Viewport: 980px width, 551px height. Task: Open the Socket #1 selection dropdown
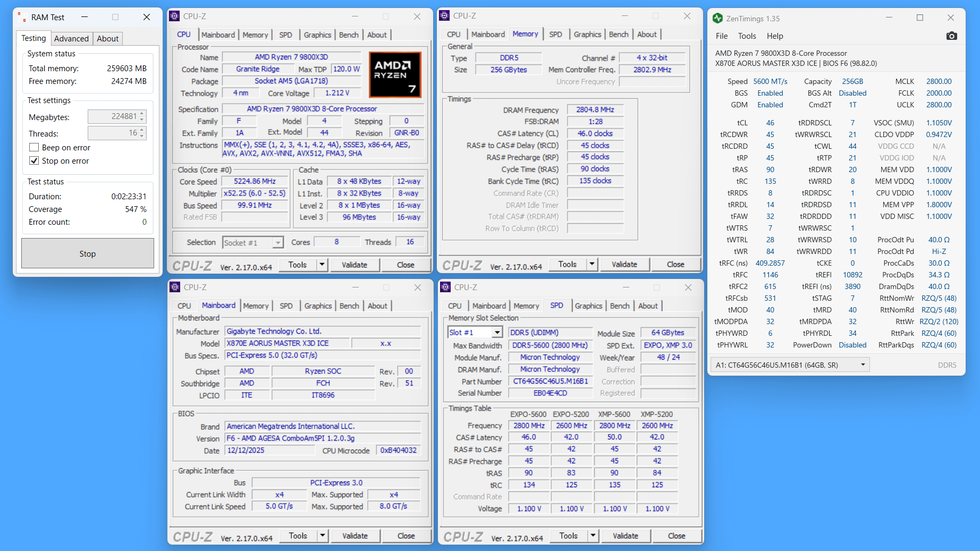coord(277,243)
